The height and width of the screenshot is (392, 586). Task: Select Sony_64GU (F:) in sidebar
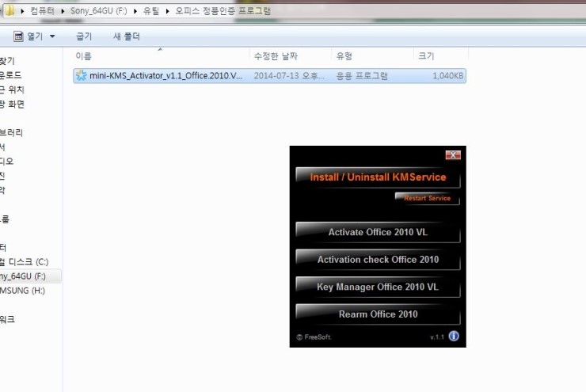pos(23,276)
